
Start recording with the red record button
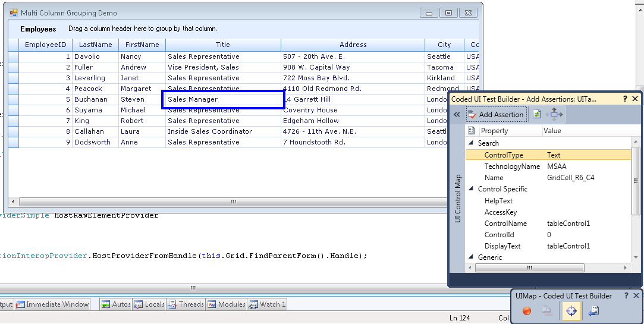pos(526,310)
